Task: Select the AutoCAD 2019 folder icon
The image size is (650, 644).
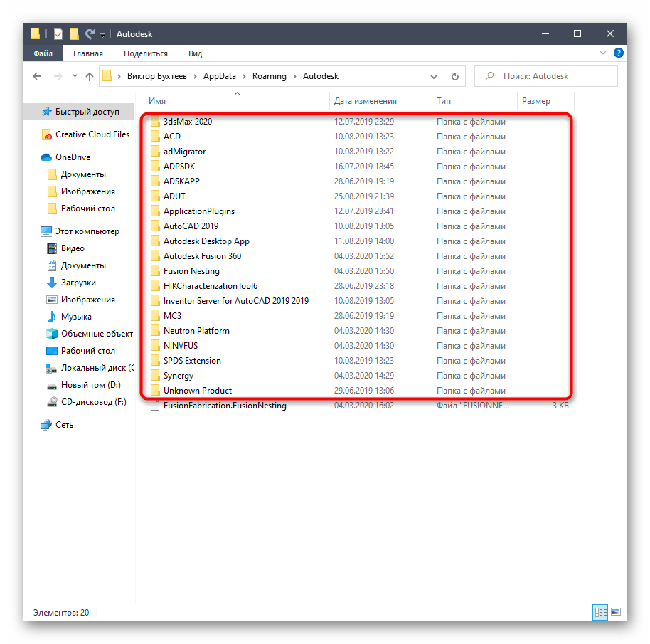Action: [155, 226]
